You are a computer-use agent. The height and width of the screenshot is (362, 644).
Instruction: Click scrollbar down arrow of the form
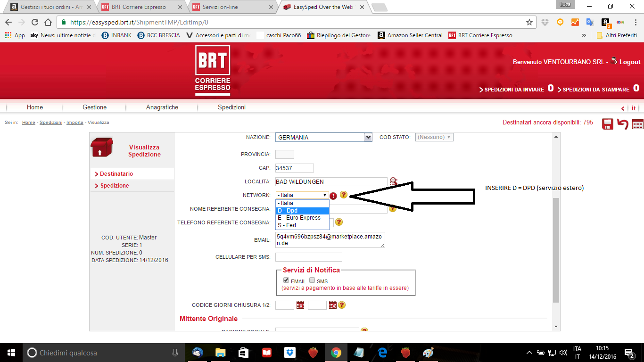556,327
